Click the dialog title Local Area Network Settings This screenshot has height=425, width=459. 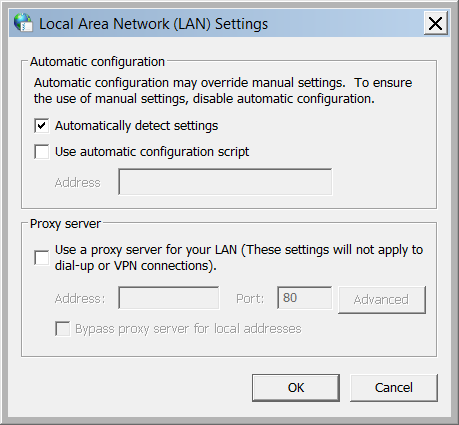pos(153,24)
